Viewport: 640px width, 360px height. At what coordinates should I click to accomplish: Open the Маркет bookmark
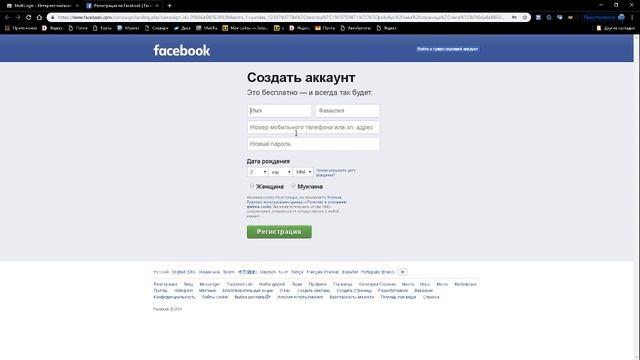[128, 28]
